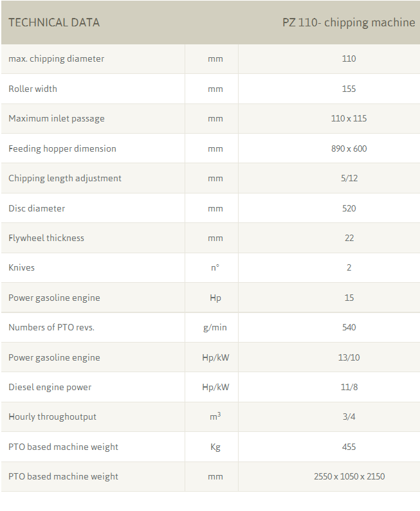The image size is (420, 511).
Task: Select the Hp unit for 15 power
Action: pyautogui.click(x=215, y=298)
